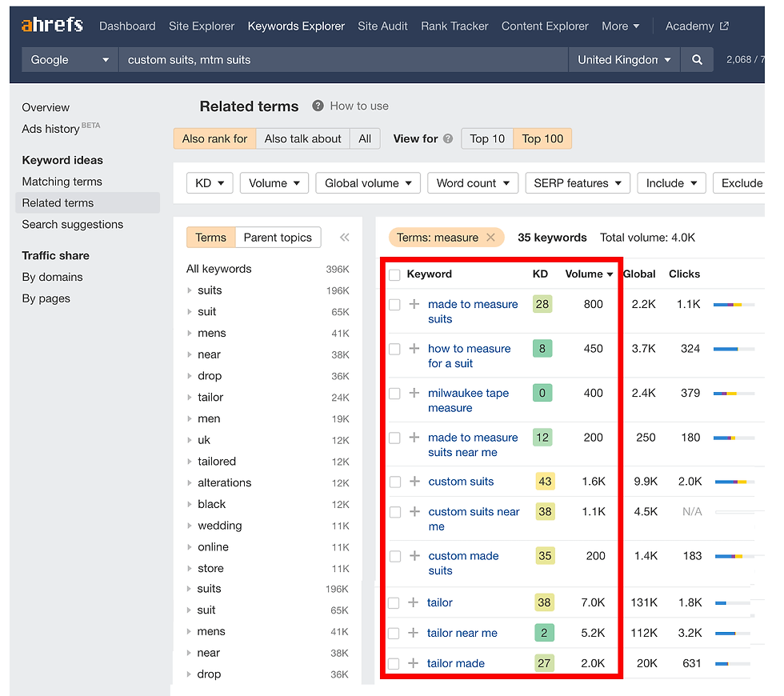
Task: Add custom suits near me plus icon
Action: point(414,511)
